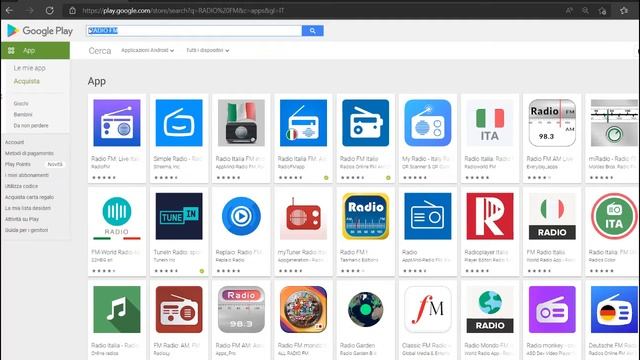This screenshot has height=360, width=640.
Task: Open the TuneIn Radio app icon
Action: (x=179, y=216)
